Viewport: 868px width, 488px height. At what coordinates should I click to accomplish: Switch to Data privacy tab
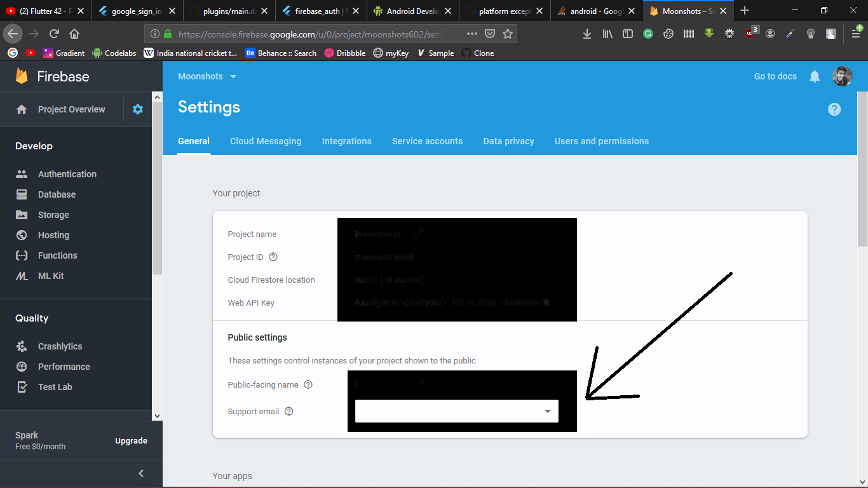click(508, 141)
